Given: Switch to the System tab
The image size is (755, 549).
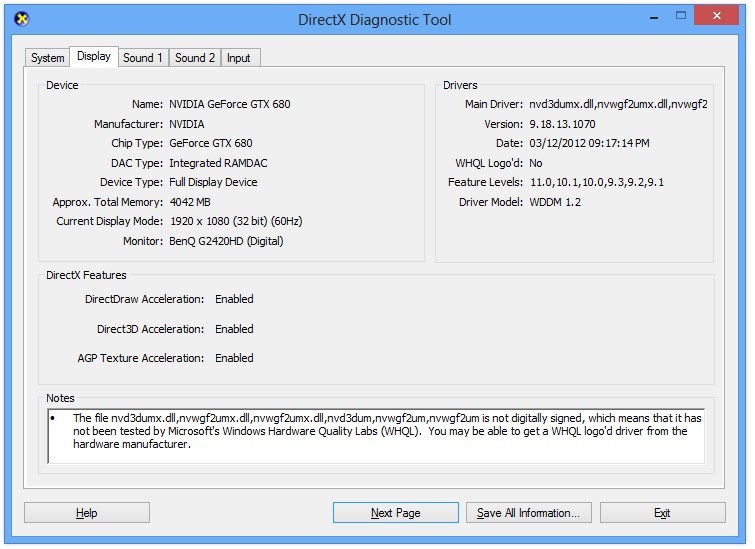Looking at the screenshot, I should (47, 58).
